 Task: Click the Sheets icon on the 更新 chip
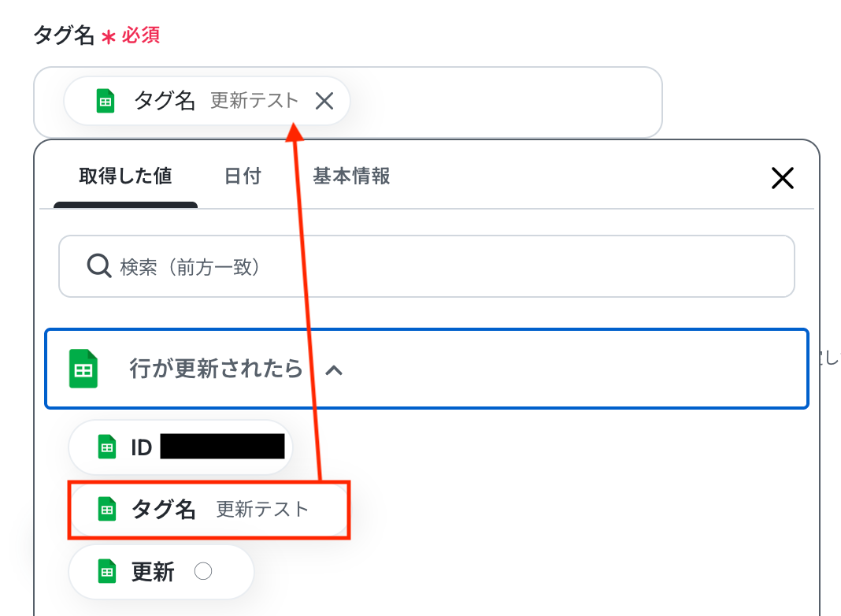tap(106, 572)
